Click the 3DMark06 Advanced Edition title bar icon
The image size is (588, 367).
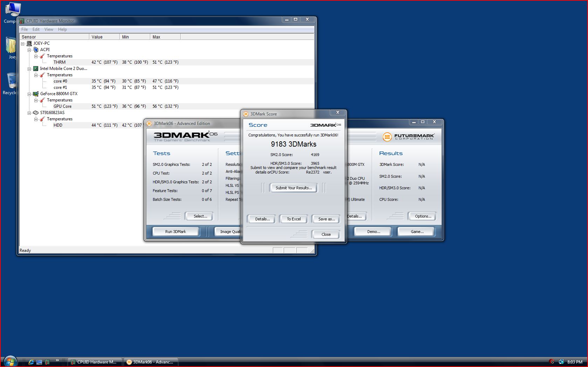coord(150,123)
